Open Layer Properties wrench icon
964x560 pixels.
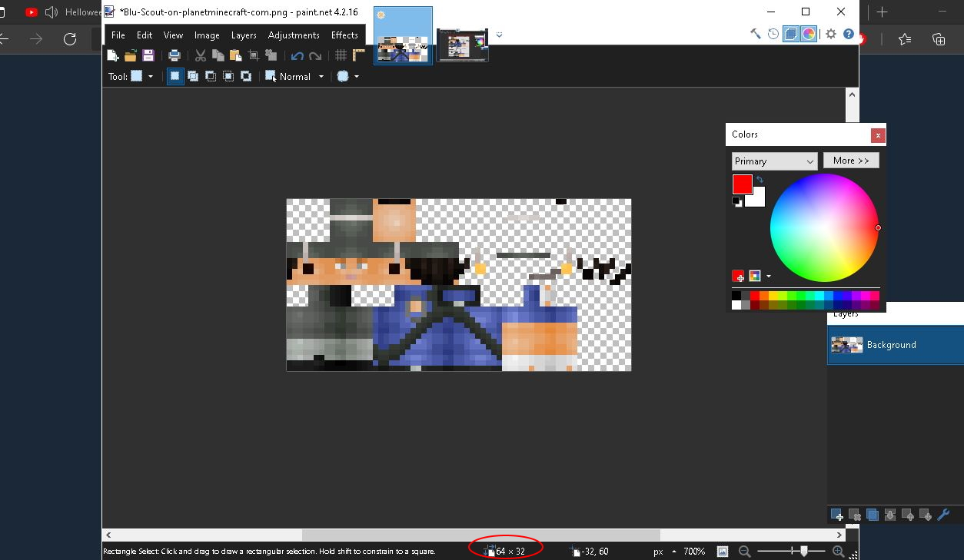(944, 515)
